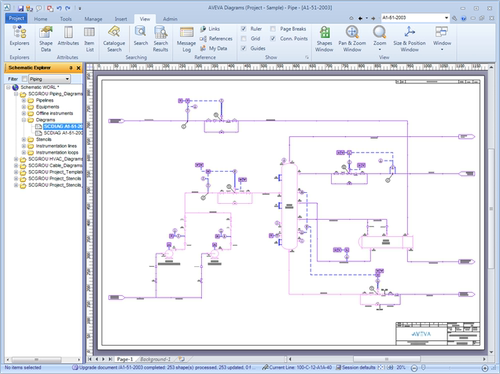Viewport: 500px width, 374px height.
Task: Open the My Data window
Action: pos(214,48)
